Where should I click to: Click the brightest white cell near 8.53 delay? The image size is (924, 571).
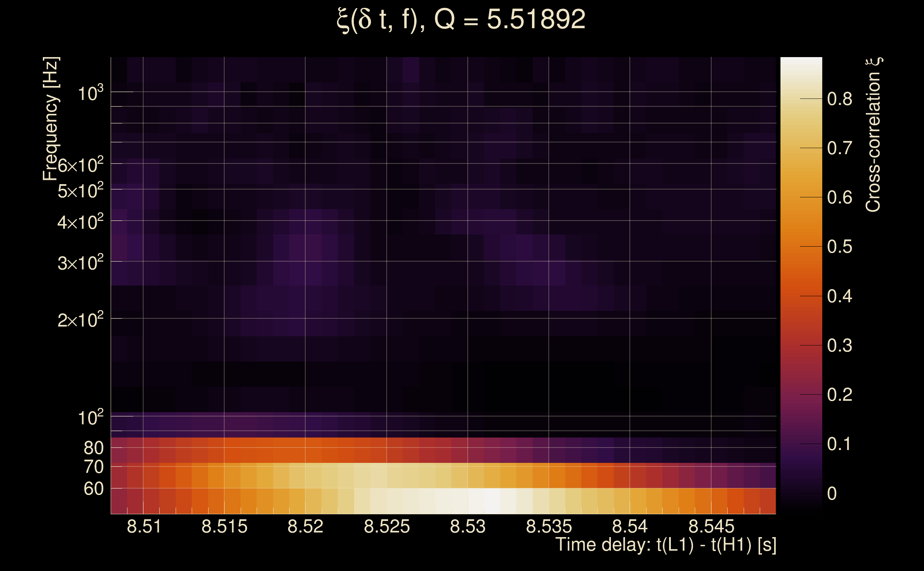[x=492, y=501]
